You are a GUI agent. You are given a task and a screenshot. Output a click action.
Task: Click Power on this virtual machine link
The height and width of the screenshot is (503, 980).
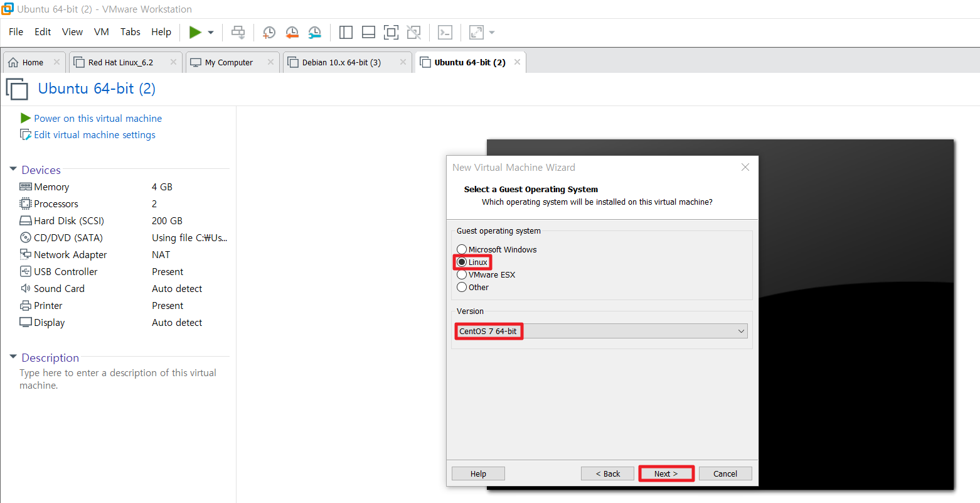(x=98, y=118)
